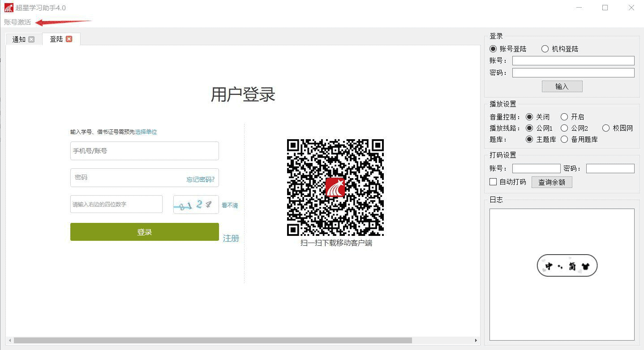This screenshot has width=644, height=350.
Task: Click the QR code image
Action: pos(335,188)
